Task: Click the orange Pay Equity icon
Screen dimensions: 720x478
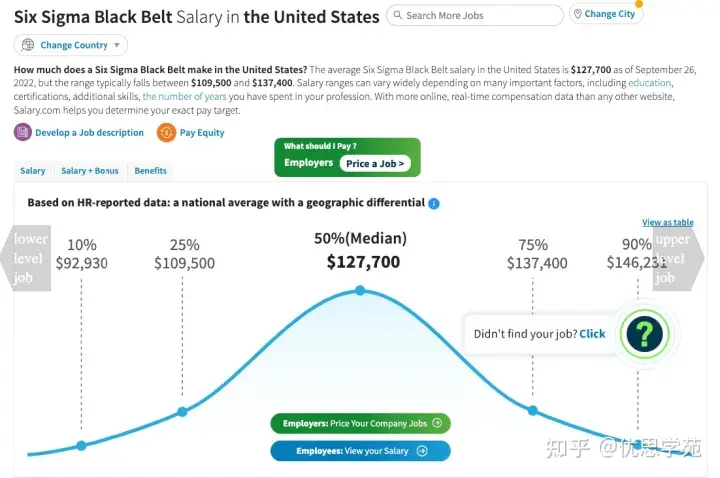Action: click(166, 132)
